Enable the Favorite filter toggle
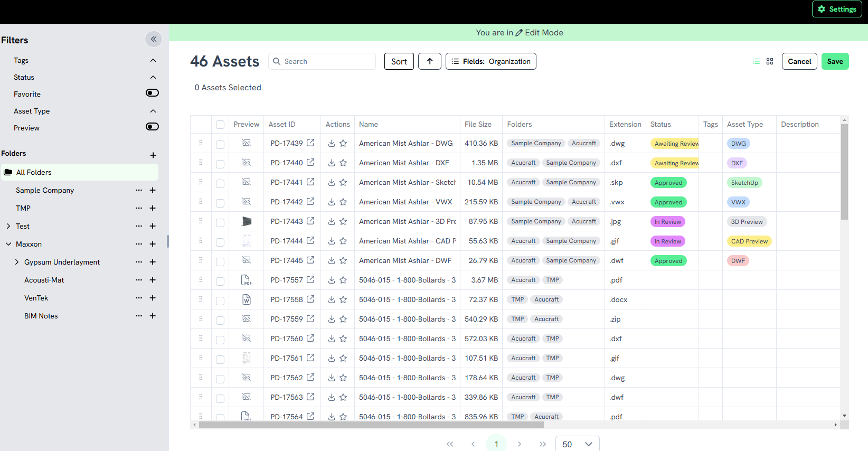The height and width of the screenshot is (451, 868). [152, 93]
